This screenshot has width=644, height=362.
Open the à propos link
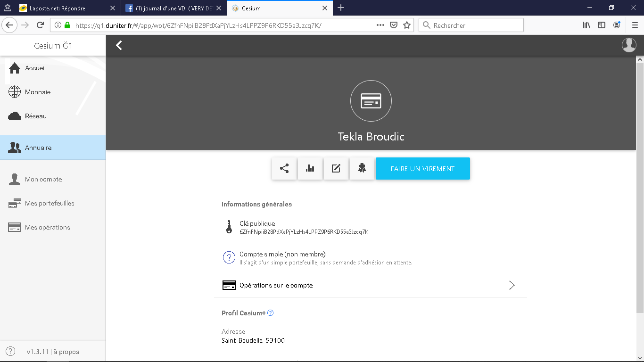pos(66,352)
